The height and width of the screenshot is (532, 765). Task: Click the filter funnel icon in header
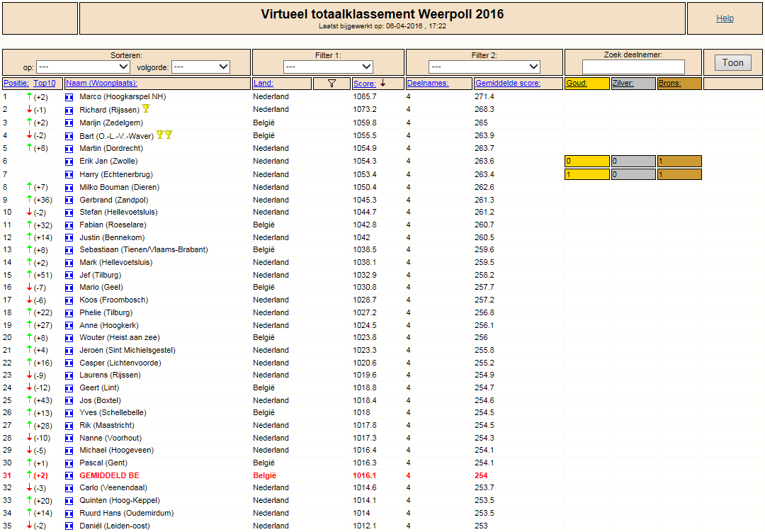coord(331,84)
